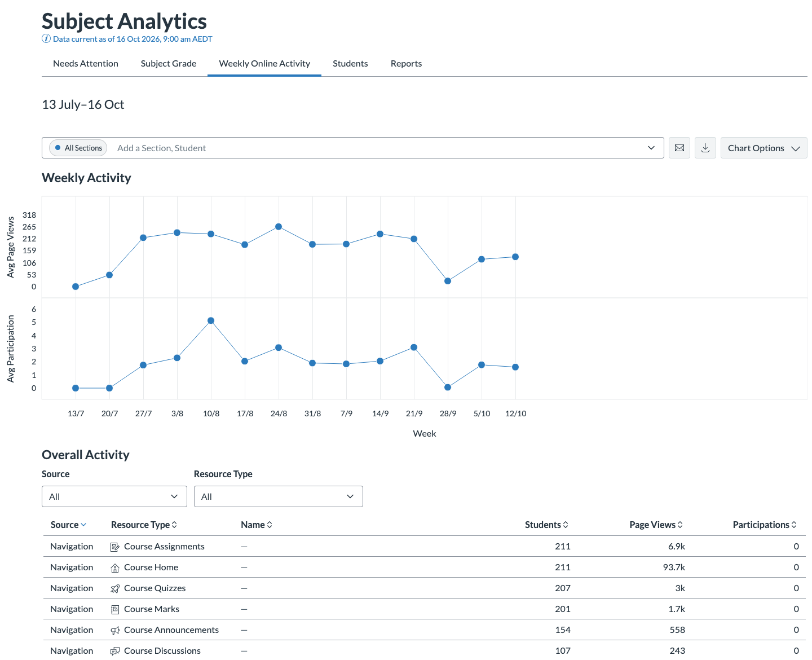812x660 pixels.
Task: Click the Course Home house icon
Action: 115,567
